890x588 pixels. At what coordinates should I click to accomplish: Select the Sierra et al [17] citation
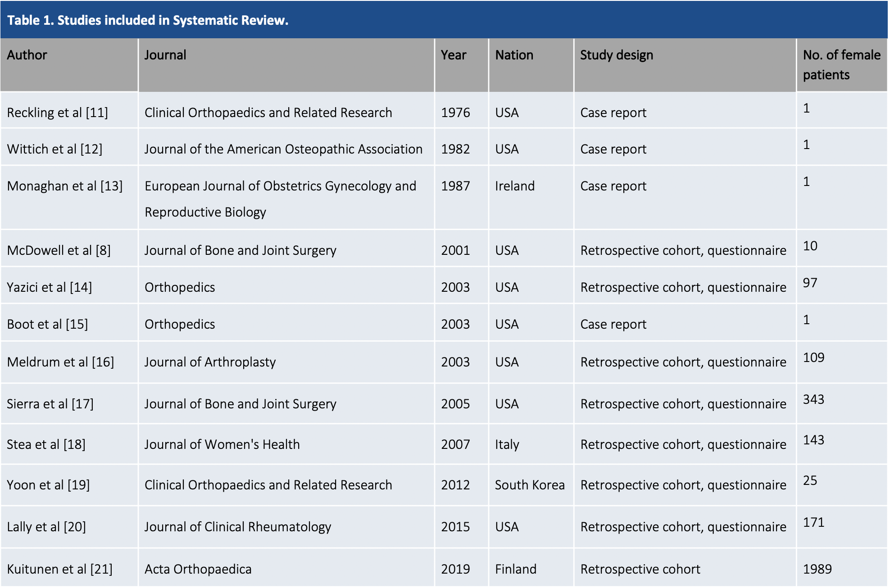[50, 404]
